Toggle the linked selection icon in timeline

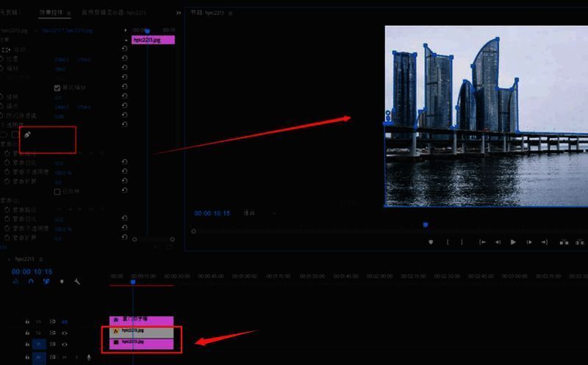(46, 281)
